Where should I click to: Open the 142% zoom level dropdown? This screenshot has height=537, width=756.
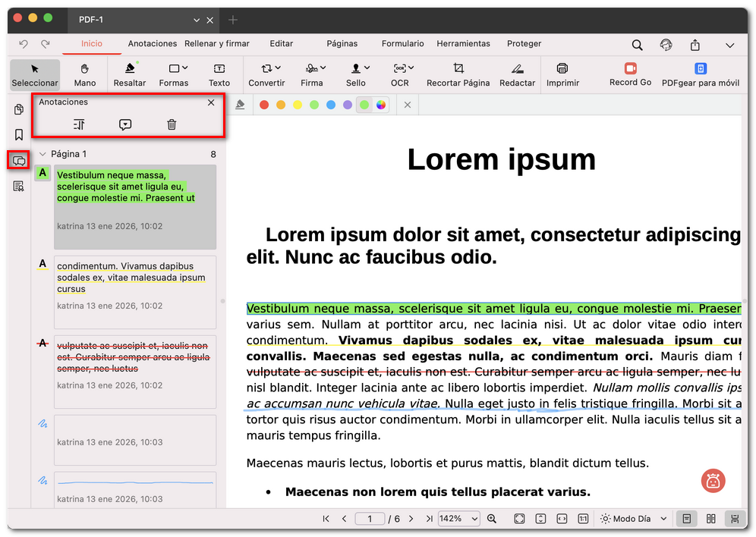[x=458, y=518]
